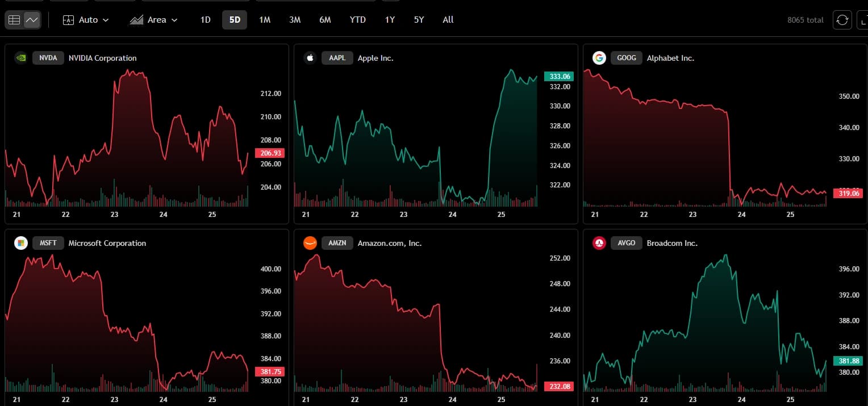This screenshot has height=406, width=868.
Task: Click the NVDA ticker badge
Action: [48, 58]
